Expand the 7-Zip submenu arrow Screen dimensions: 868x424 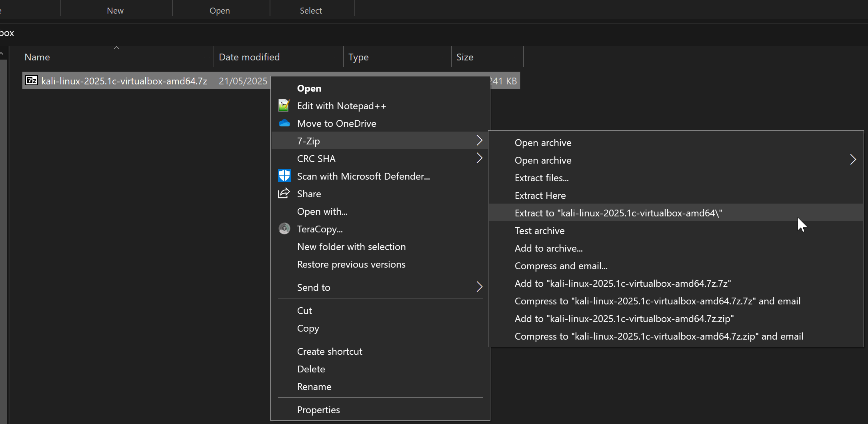tap(479, 140)
